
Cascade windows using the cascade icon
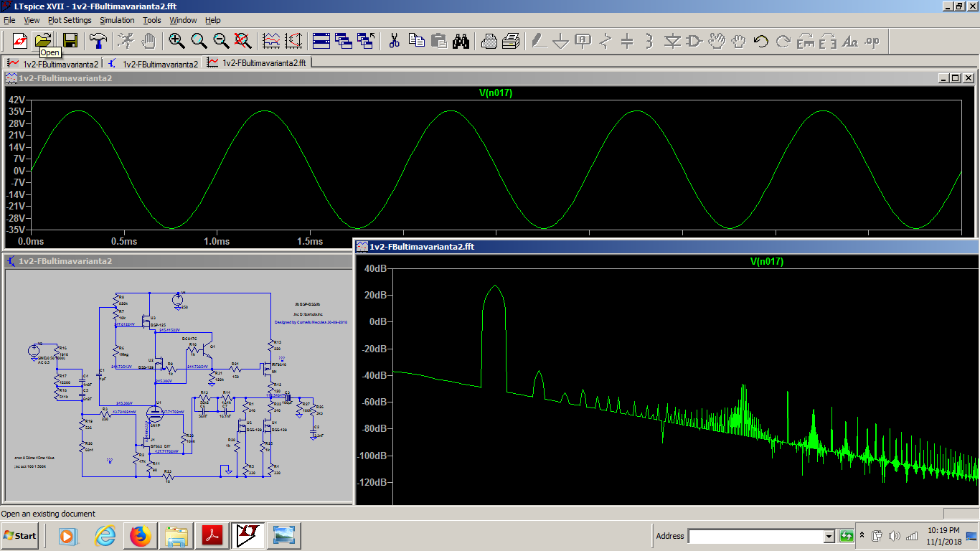tap(344, 40)
